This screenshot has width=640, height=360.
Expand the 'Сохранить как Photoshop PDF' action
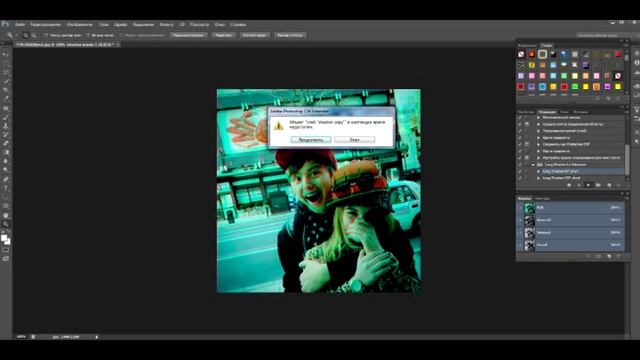click(538, 144)
